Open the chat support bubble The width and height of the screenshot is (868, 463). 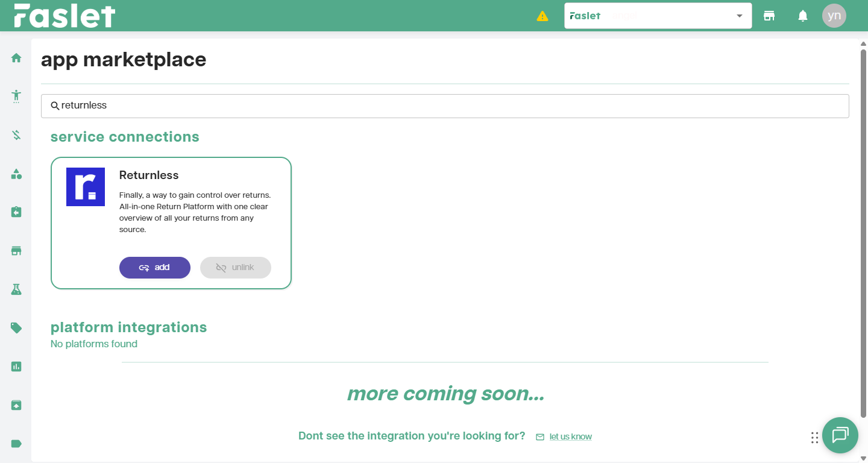coord(840,435)
